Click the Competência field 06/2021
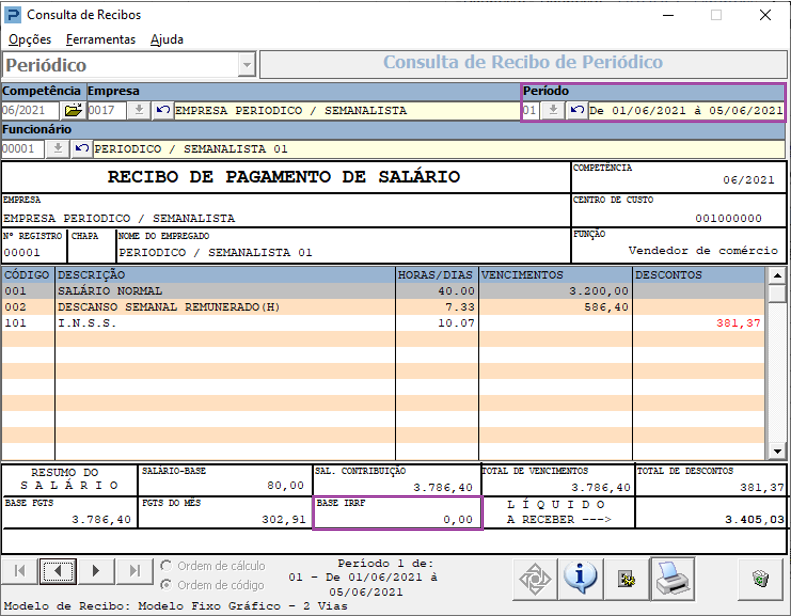Viewport: 793px width, 616px height. click(30, 110)
